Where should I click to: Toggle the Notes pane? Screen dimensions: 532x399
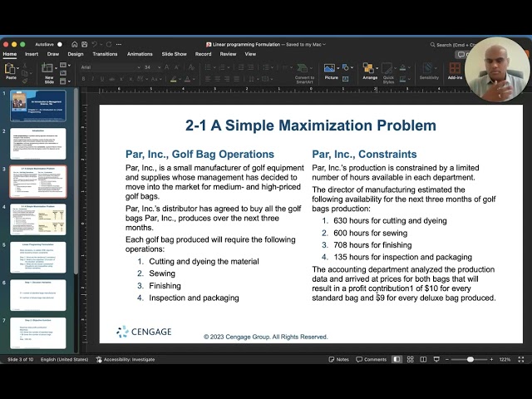[338, 359]
